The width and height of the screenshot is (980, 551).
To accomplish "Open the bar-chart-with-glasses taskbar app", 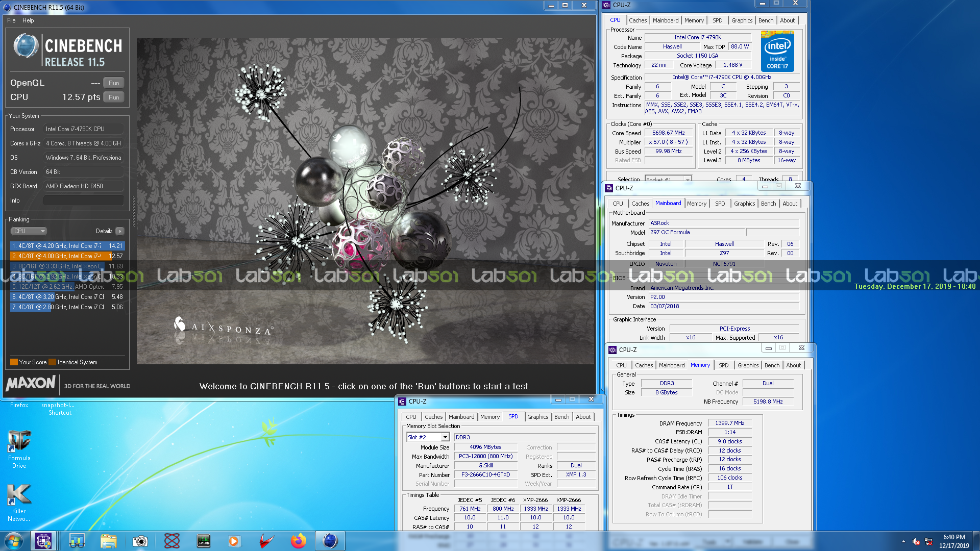I will 77,541.
